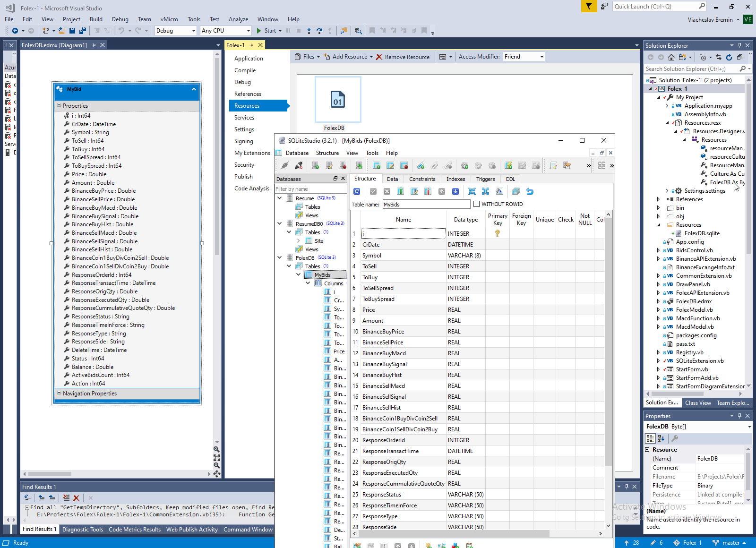Click Solution Explorer Home icon
756x548 pixels.
click(x=671, y=57)
